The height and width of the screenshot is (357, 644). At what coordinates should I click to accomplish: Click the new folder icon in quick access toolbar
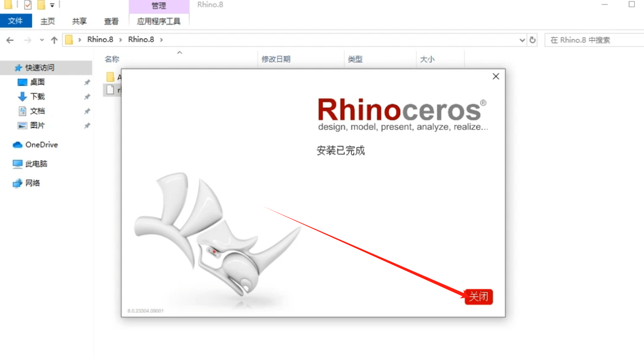coord(41,5)
